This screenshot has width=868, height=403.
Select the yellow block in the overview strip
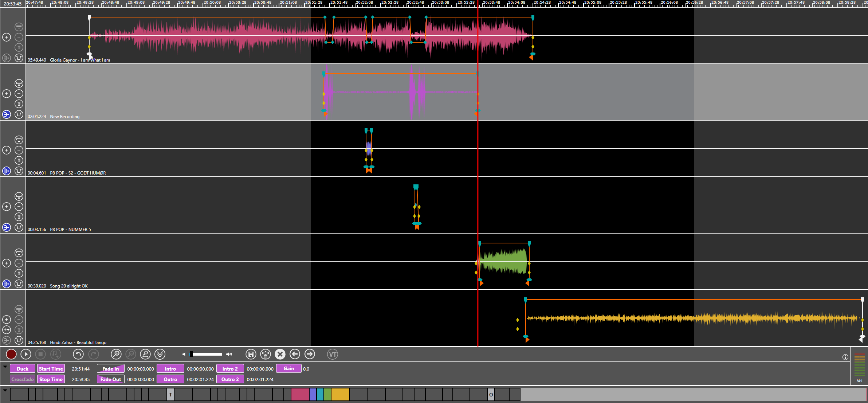pyautogui.click(x=340, y=394)
